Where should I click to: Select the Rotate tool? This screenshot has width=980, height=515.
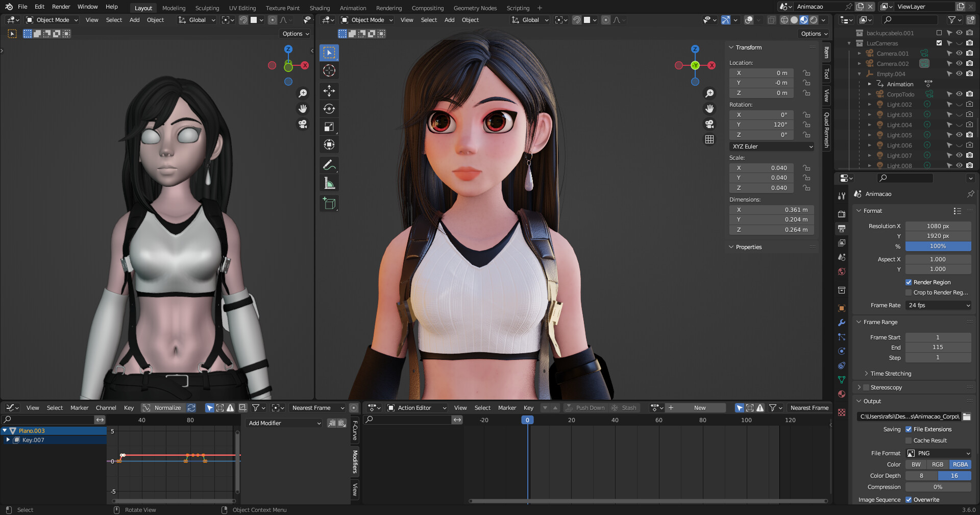coord(329,109)
